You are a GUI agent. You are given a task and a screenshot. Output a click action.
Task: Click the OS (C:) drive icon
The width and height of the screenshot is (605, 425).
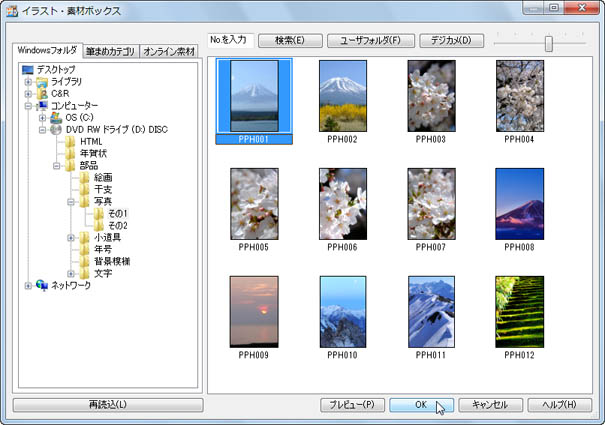(56, 117)
